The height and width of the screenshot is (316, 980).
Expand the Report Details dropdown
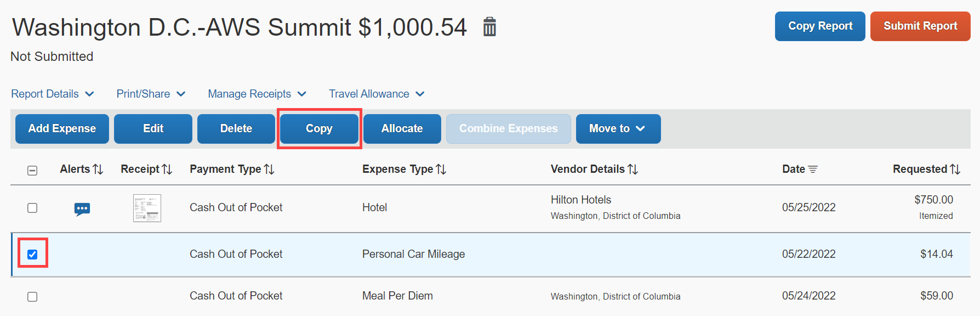pos(53,94)
